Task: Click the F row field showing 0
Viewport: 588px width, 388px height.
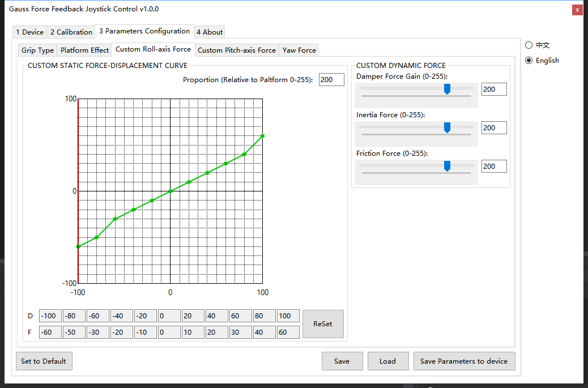Action: pos(169,332)
